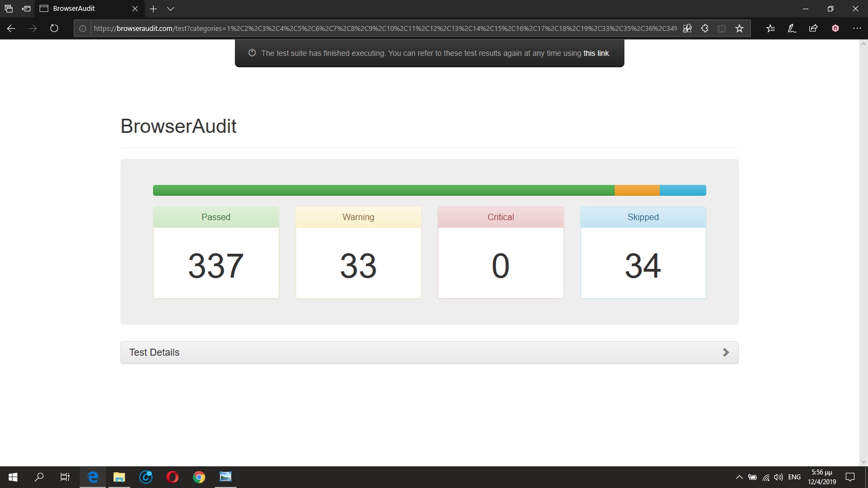
Task: Click the Edge icon on the taskbar
Action: pos(93,477)
